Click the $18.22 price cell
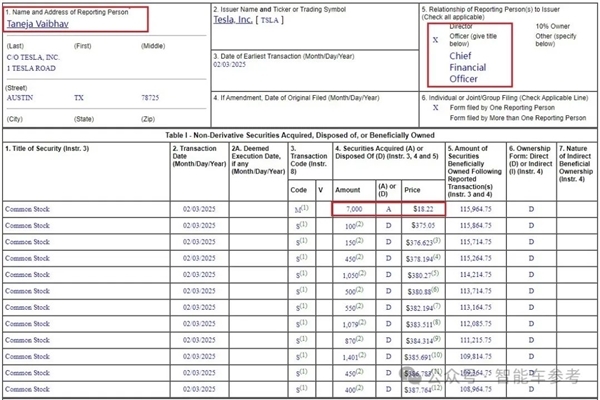 click(423, 209)
